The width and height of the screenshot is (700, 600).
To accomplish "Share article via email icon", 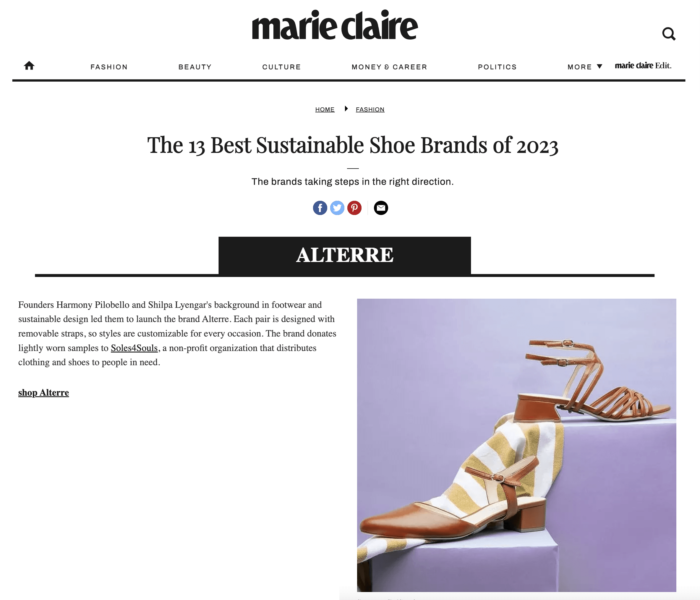I will pos(381,208).
